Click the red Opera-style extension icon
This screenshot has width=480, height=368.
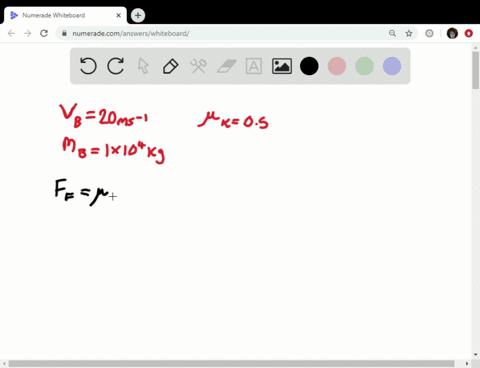(469, 33)
